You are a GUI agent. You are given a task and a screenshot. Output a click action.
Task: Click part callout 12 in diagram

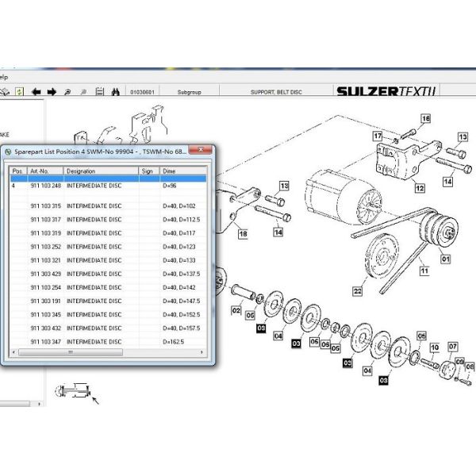(419, 188)
